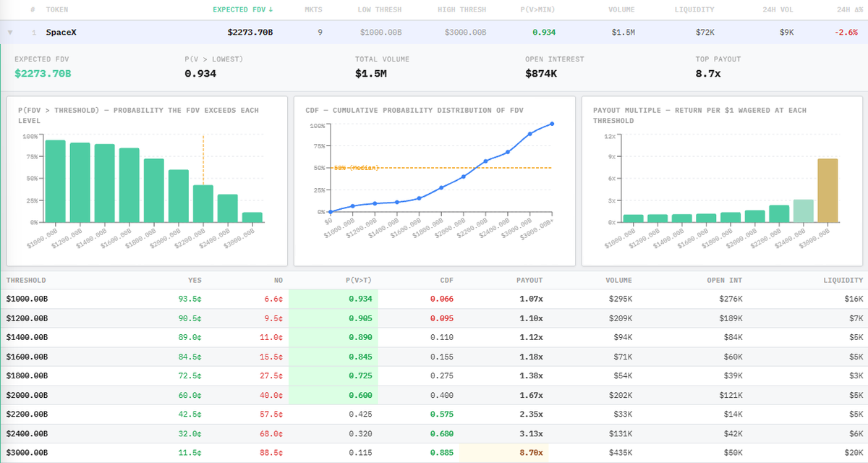Click the 8.7x top payout summary value
Screen dimensions: 868x463
pos(708,73)
